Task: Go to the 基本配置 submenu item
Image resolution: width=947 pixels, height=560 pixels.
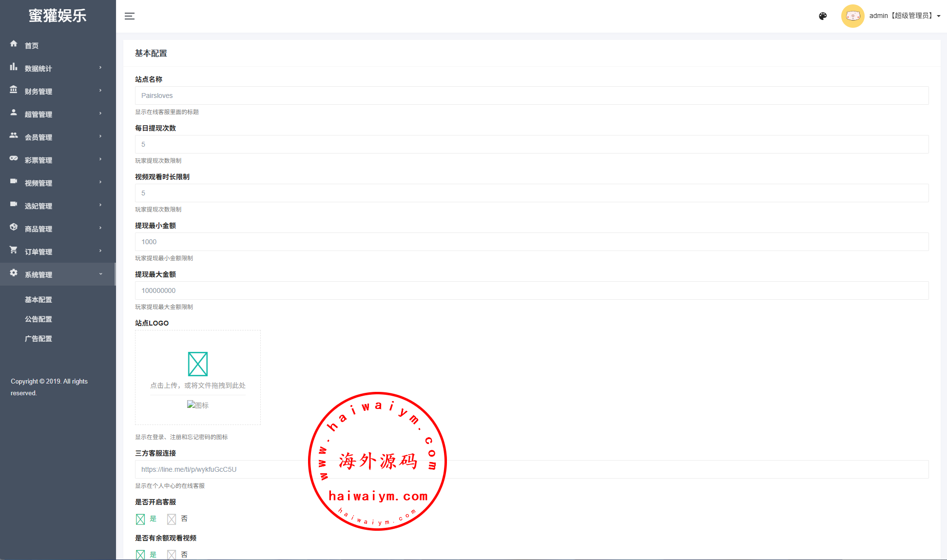Action: pos(39,300)
